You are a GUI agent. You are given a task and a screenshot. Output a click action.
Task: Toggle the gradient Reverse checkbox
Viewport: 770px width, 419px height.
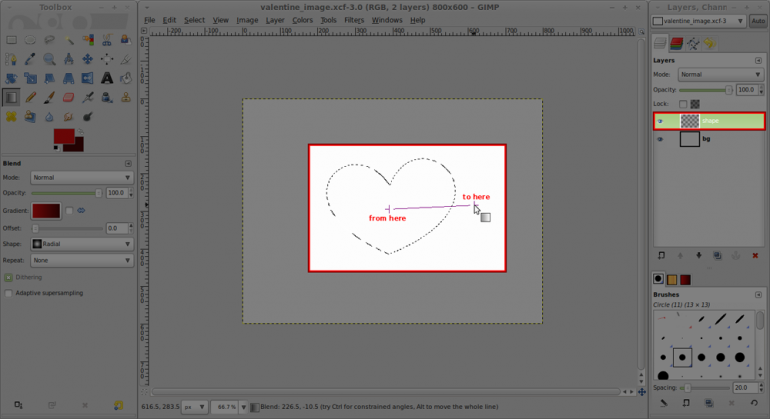tap(69, 211)
